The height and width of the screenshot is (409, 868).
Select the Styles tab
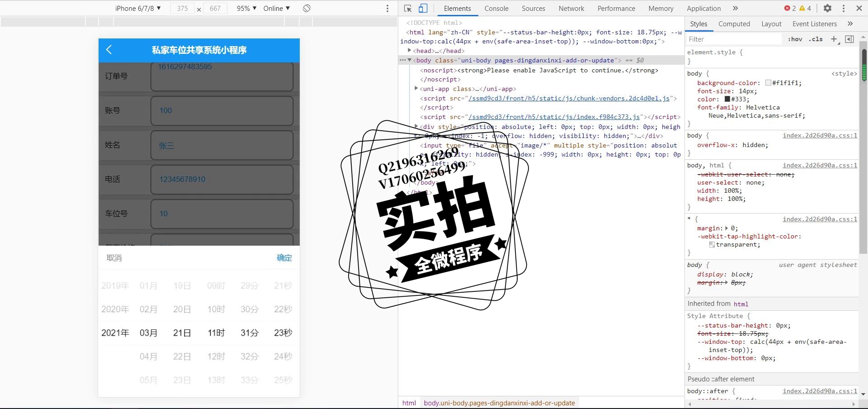[698, 24]
